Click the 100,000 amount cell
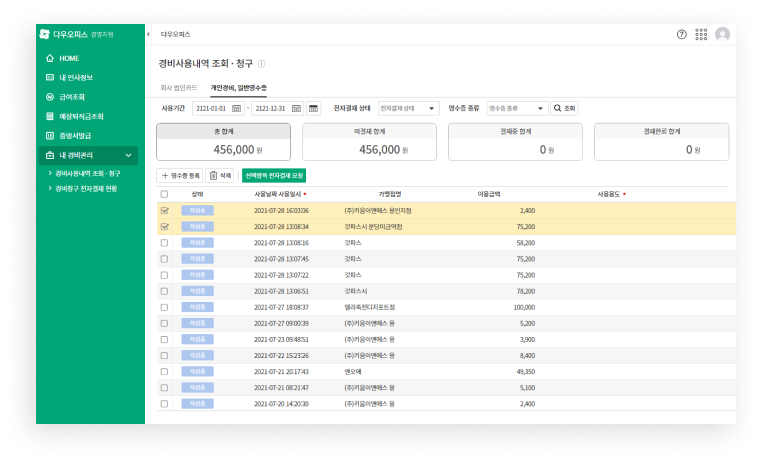 pyautogui.click(x=524, y=307)
